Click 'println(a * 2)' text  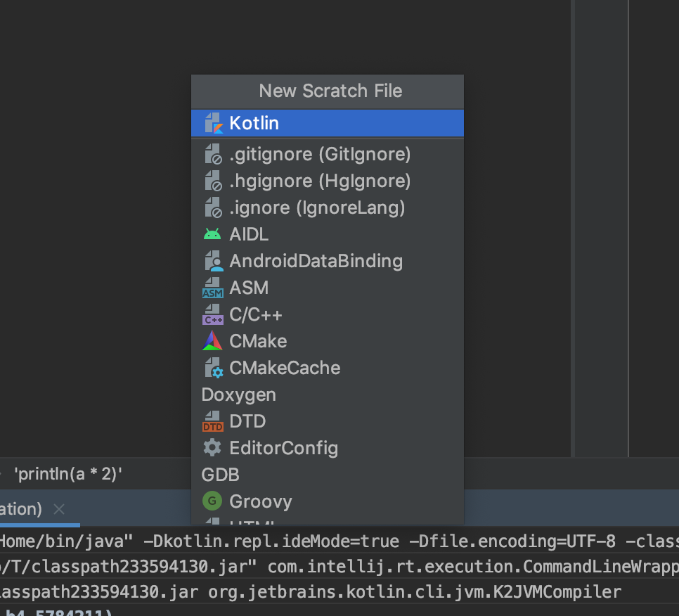click(68, 475)
